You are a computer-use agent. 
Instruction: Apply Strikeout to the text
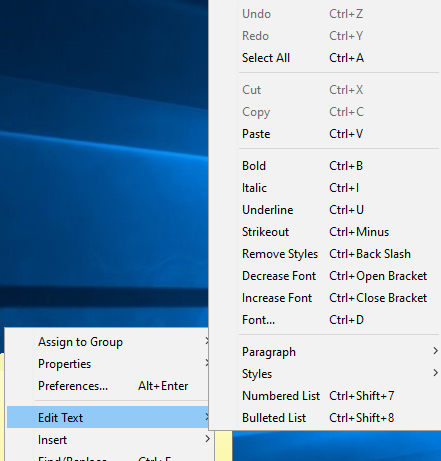pyautogui.click(x=324, y=232)
